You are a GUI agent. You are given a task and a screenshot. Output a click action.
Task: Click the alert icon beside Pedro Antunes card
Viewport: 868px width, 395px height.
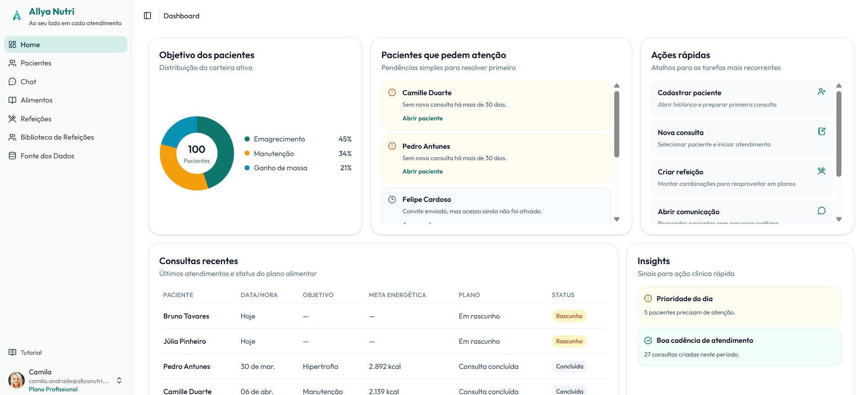point(392,146)
